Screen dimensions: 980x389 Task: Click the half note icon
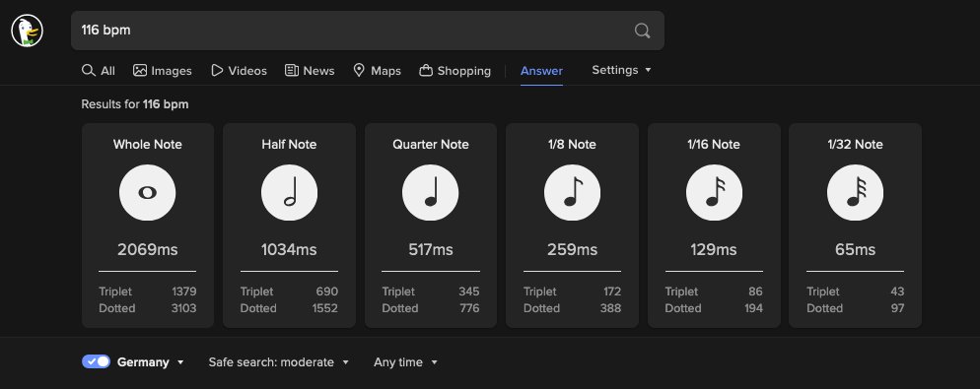click(x=290, y=192)
